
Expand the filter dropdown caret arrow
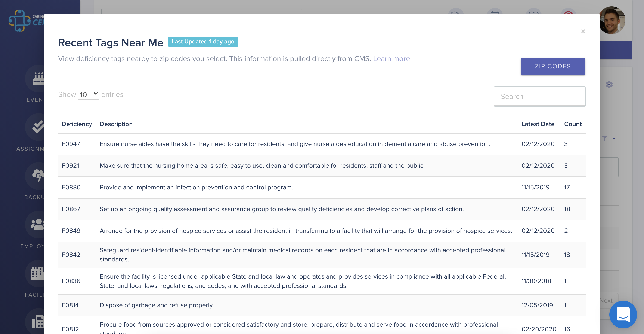coord(614,139)
